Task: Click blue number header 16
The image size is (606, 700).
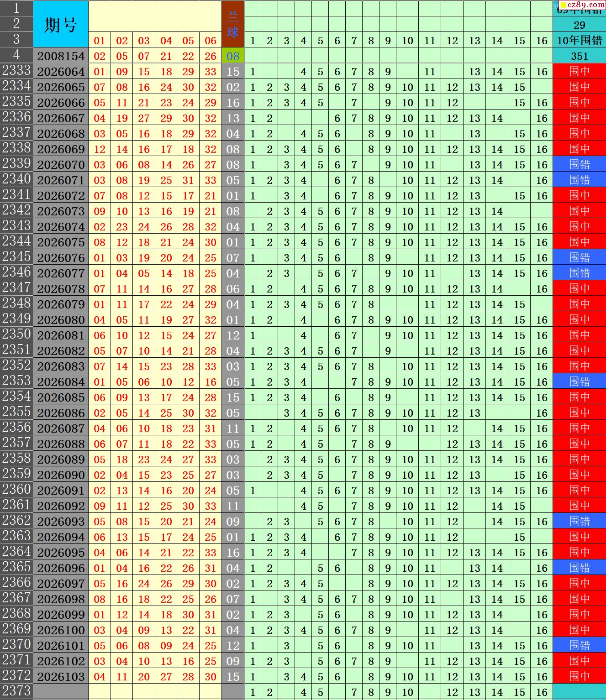Action: pos(542,40)
